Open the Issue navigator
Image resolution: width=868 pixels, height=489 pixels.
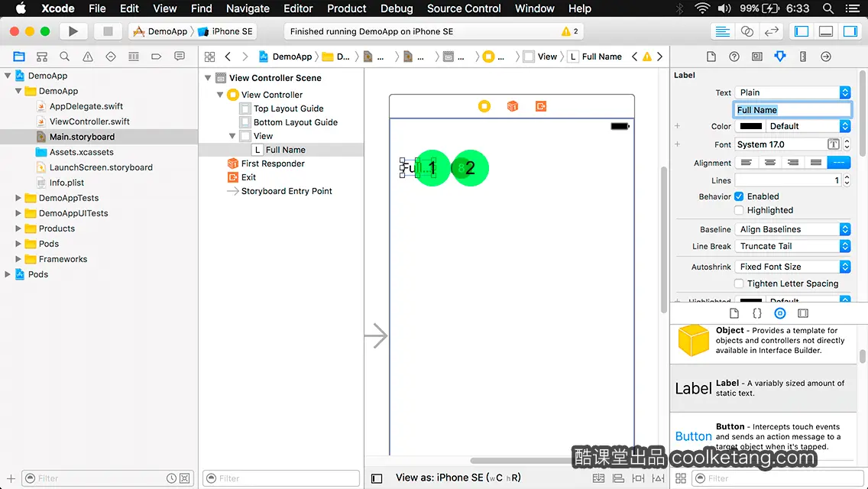point(87,57)
